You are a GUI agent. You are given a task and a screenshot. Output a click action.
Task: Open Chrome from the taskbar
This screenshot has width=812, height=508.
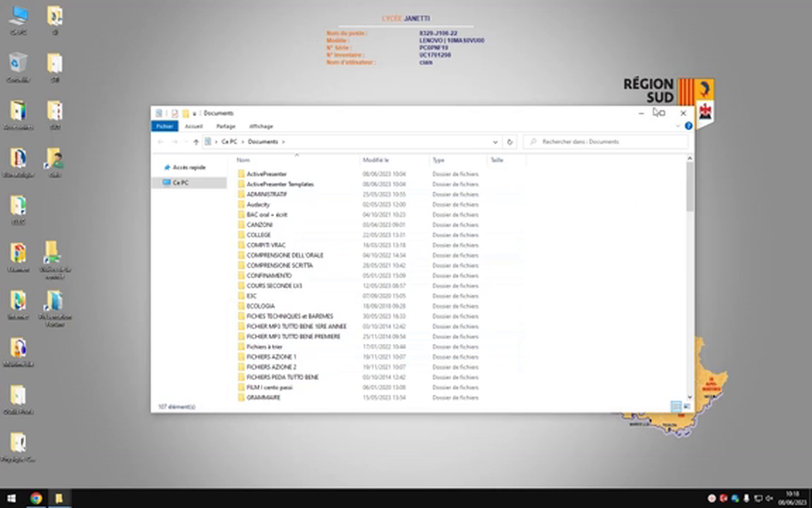36,498
